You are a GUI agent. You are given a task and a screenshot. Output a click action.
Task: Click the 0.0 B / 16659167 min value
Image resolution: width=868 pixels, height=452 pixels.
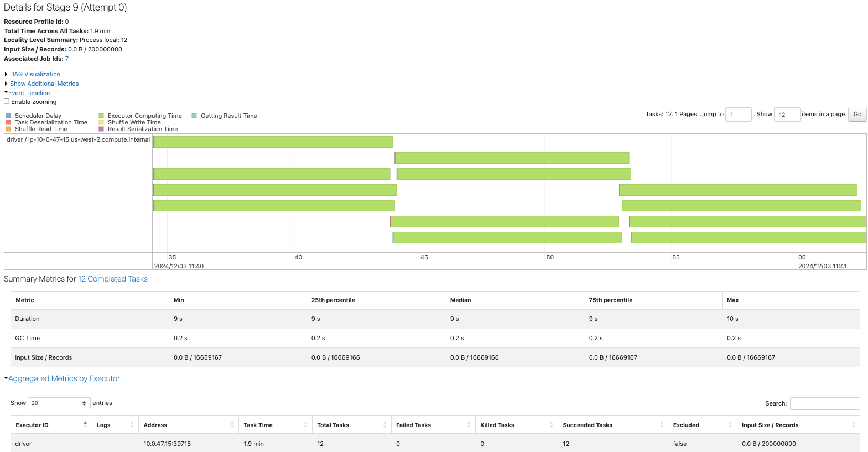[197, 357]
